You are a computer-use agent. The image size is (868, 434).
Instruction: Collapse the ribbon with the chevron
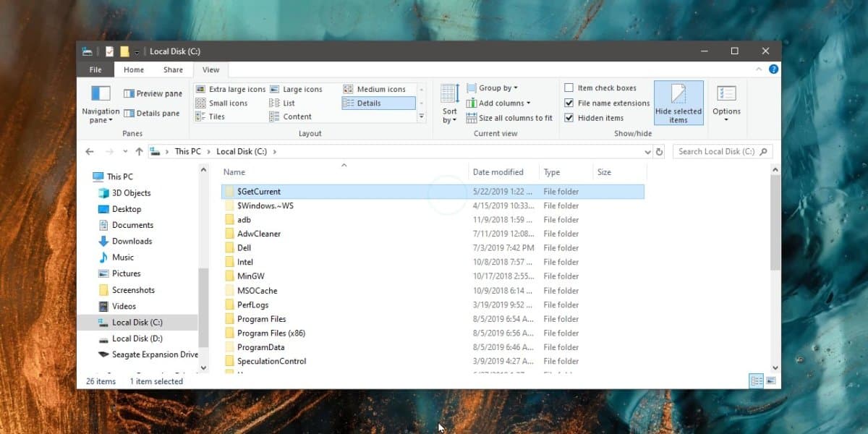[x=760, y=69]
